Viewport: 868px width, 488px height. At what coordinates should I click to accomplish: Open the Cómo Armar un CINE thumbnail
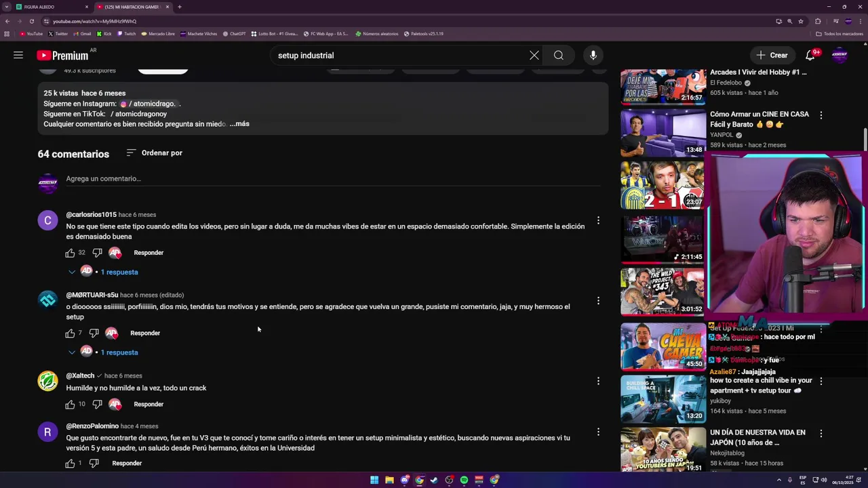(x=663, y=134)
